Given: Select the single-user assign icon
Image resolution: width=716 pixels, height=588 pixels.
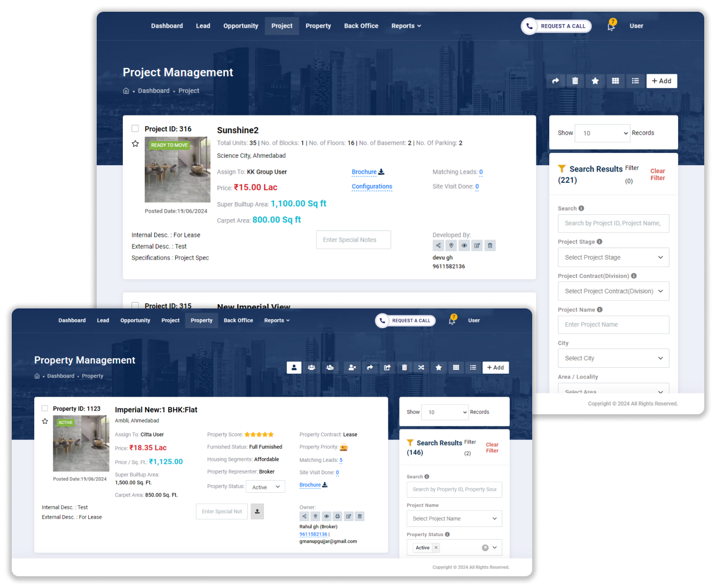Looking at the screenshot, I should tap(294, 367).
